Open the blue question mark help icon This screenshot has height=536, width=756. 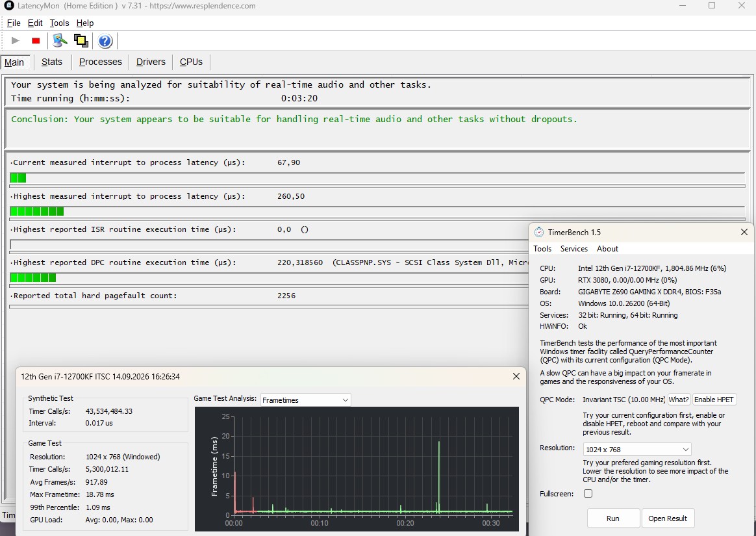pyautogui.click(x=105, y=41)
